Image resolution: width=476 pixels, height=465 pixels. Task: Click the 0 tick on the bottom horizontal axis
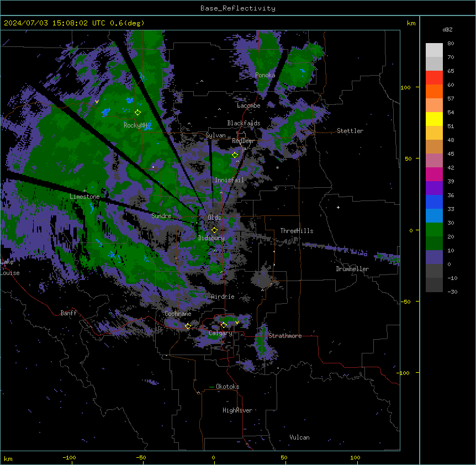coord(213,457)
